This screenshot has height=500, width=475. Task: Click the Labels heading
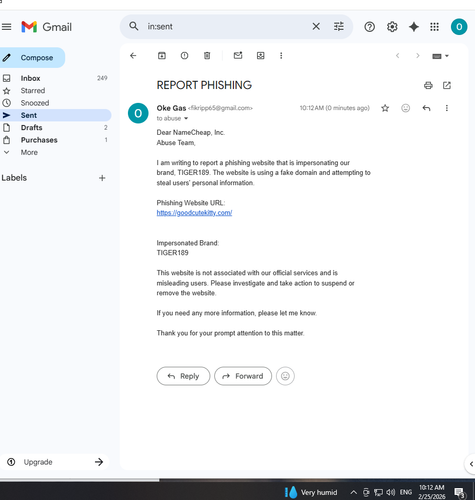(14, 178)
